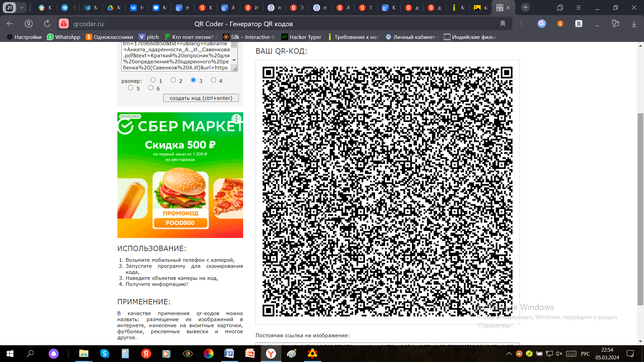
Task: Open more extensions ellipsis in toolbar
Action: (x=597, y=24)
